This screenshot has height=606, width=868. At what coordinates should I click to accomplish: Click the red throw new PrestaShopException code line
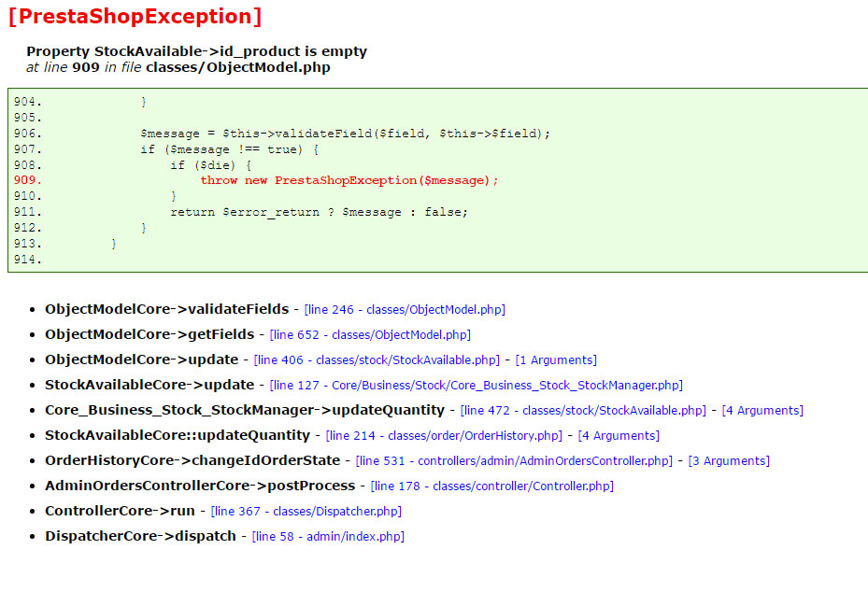click(349, 180)
